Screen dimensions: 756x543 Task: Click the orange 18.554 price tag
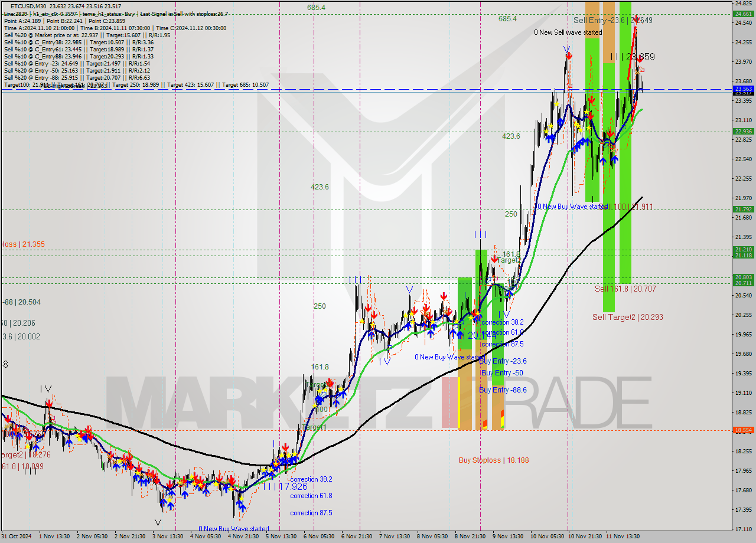(x=743, y=430)
